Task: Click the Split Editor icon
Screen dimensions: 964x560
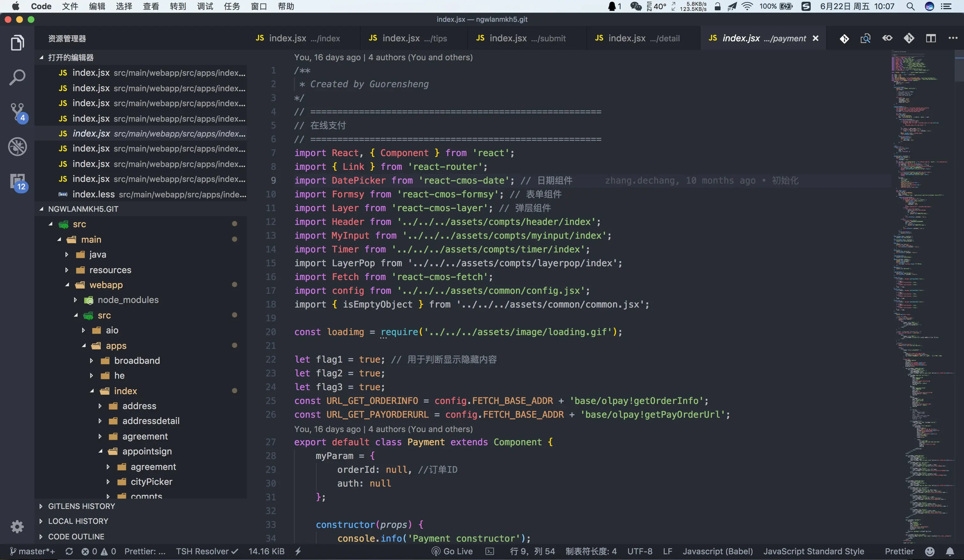Action: 930,38
